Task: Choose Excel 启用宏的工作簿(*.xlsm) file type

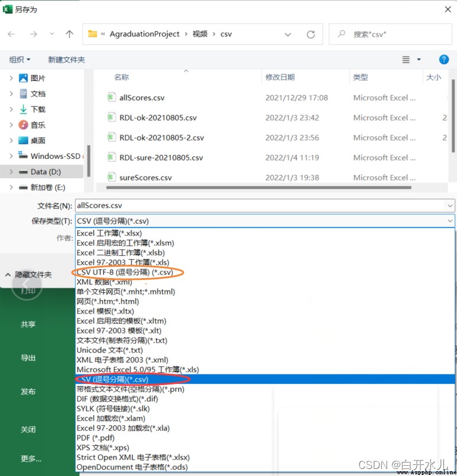Action: click(265, 243)
